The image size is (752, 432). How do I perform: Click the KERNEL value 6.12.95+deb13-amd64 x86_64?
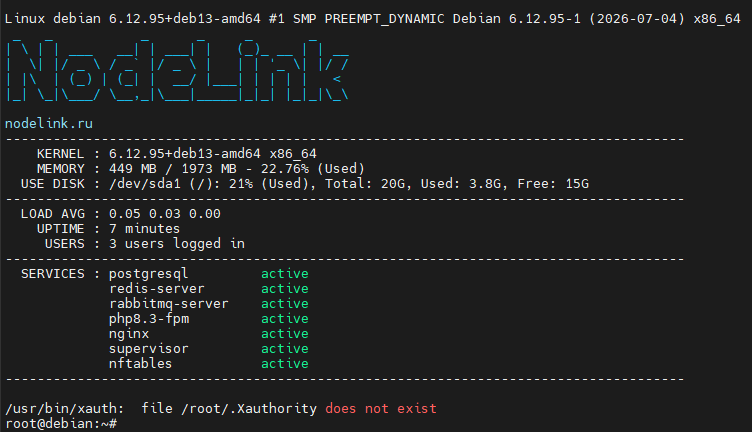click(x=212, y=154)
